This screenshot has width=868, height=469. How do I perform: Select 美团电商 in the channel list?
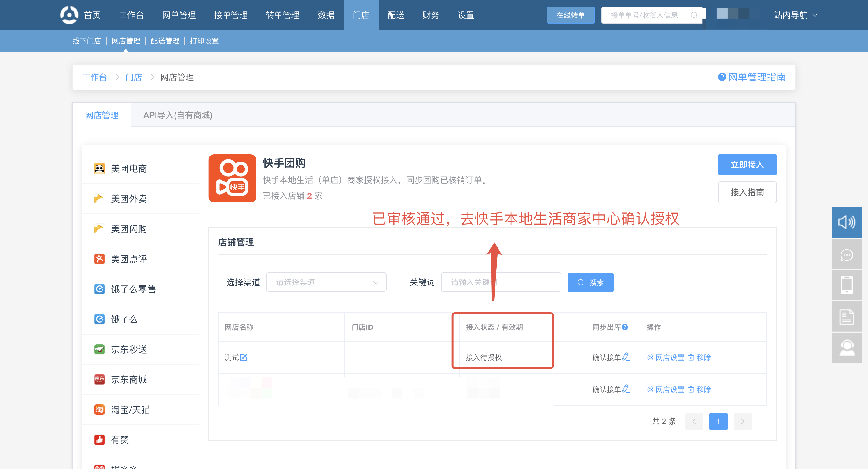coord(140,168)
